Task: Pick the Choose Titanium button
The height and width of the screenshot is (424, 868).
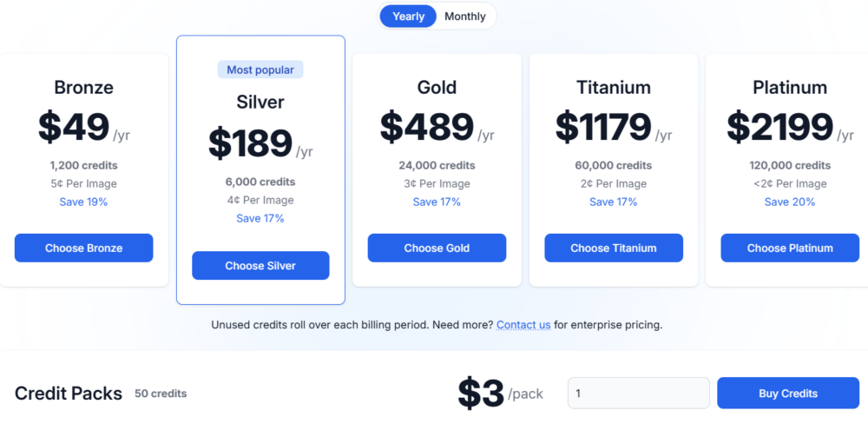Action: pyautogui.click(x=614, y=248)
